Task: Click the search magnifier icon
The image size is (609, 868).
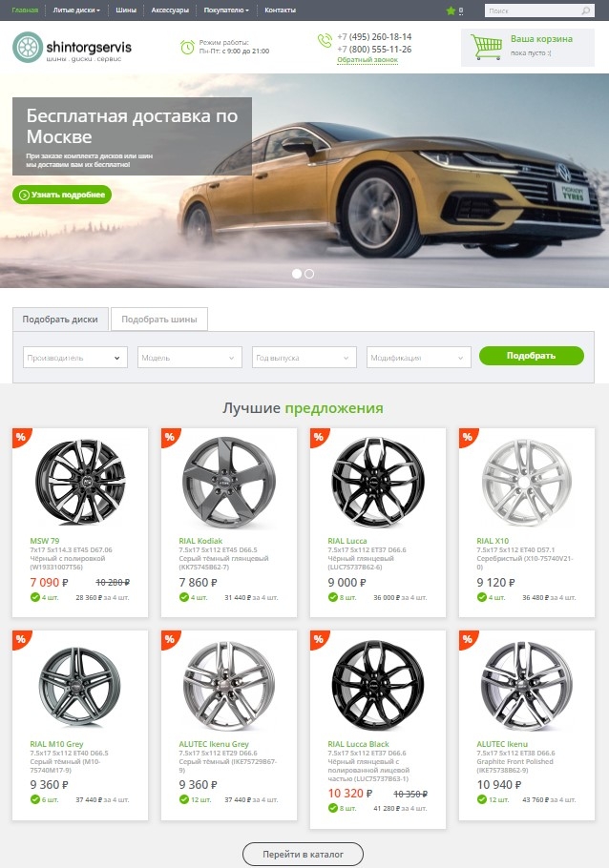Action: 586,10
